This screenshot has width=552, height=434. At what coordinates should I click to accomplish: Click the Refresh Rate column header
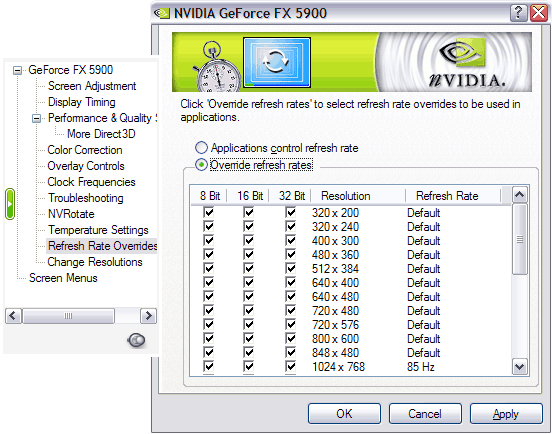tap(453, 196)
